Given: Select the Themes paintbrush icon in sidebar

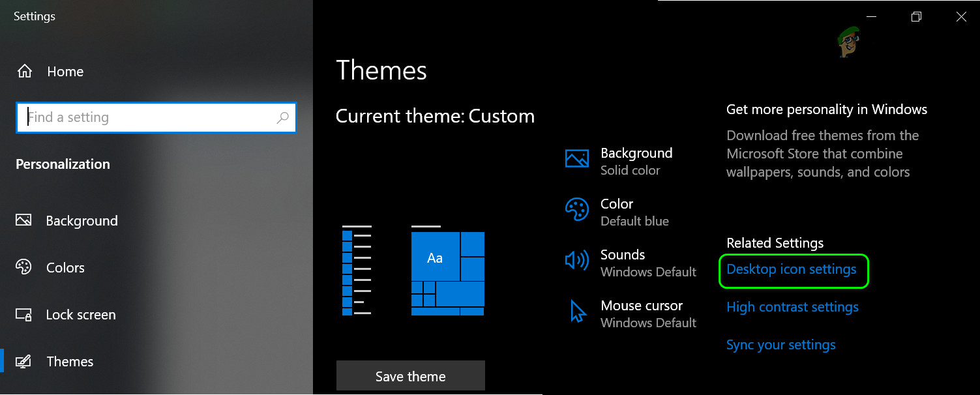Looking at the screenshot, I should click(23, 361).
